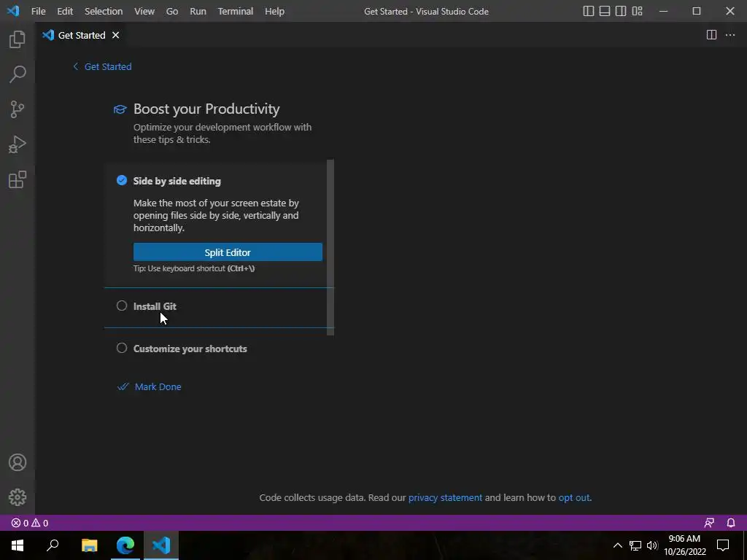Click the VS Code taskbar icon
The width and height of the screenshot is (747, 560).
161,545
